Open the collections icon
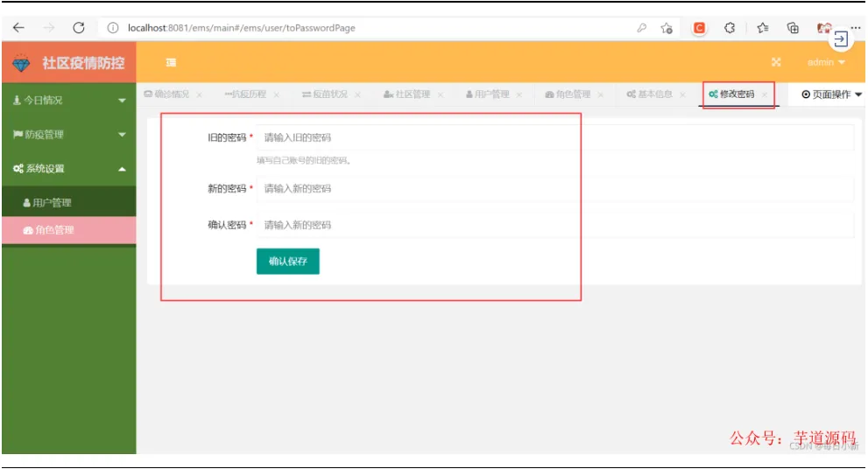Screen dimensions: 868x469 pyautogui.click(x=793, y=28)
